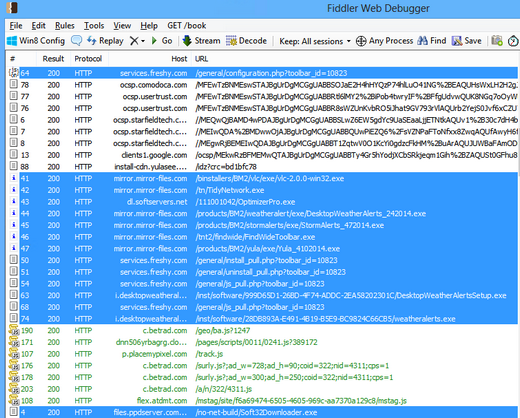Click the script icon of session 107

14,354
